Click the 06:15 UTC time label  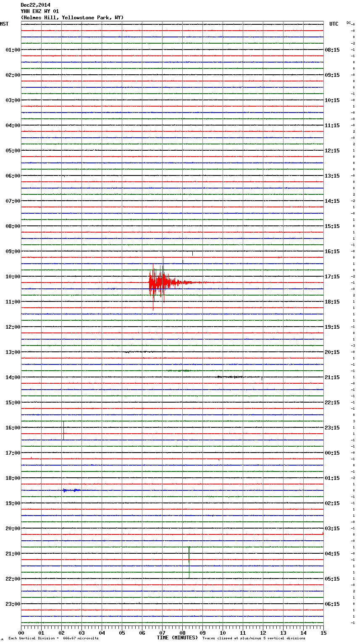(x=332, y=604)
